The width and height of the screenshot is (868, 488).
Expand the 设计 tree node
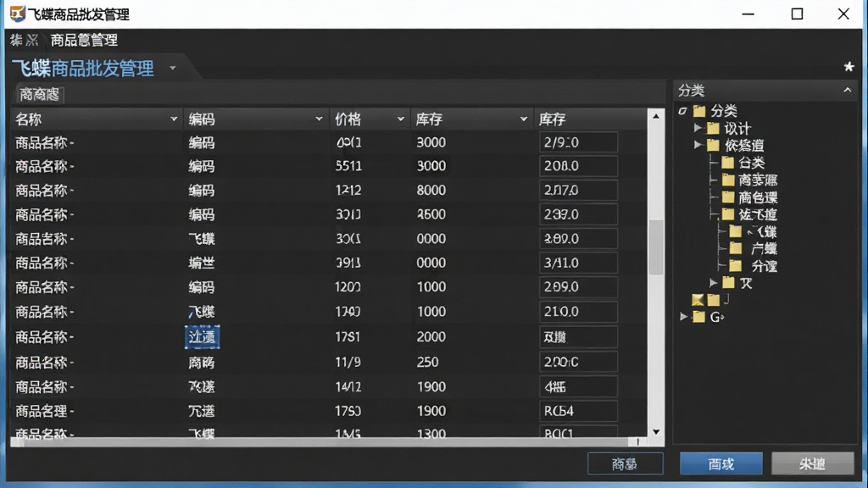(x=698, y=128)
